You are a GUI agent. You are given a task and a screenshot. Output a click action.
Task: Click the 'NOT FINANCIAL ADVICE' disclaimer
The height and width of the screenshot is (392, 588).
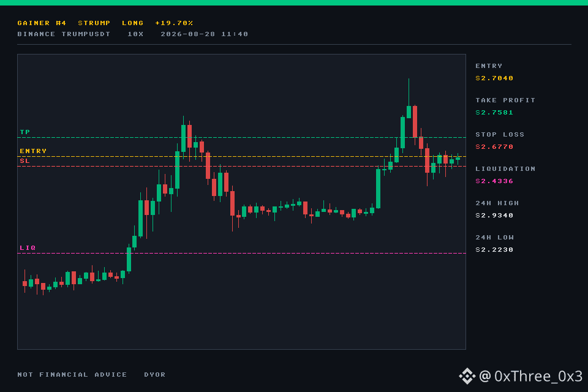click(72, 375)
